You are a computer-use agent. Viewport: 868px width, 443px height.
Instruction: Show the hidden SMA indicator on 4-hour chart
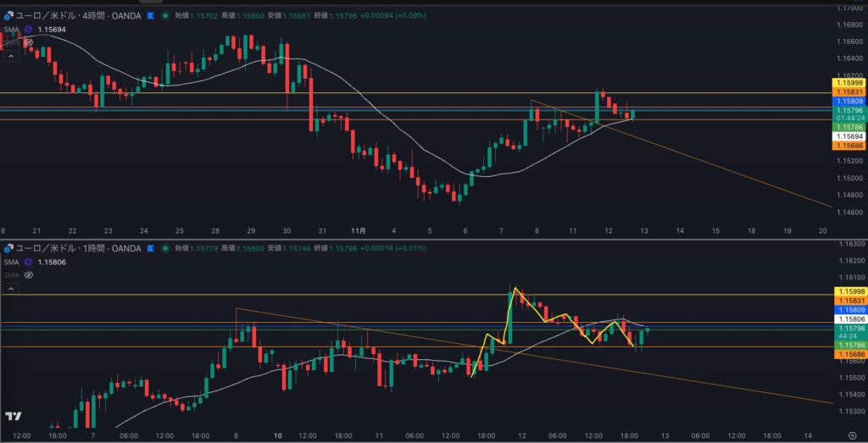point(28,41)
